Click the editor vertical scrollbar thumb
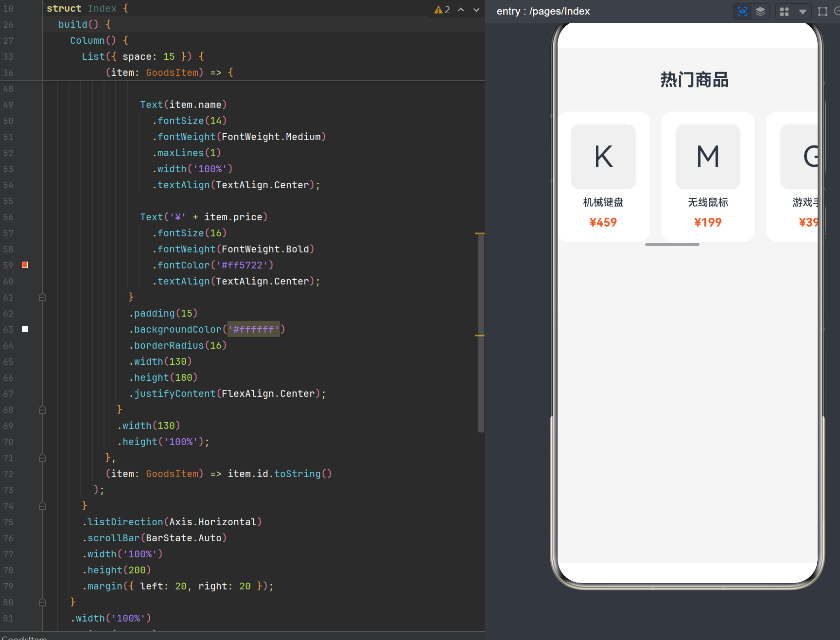 tap(481, 333)
